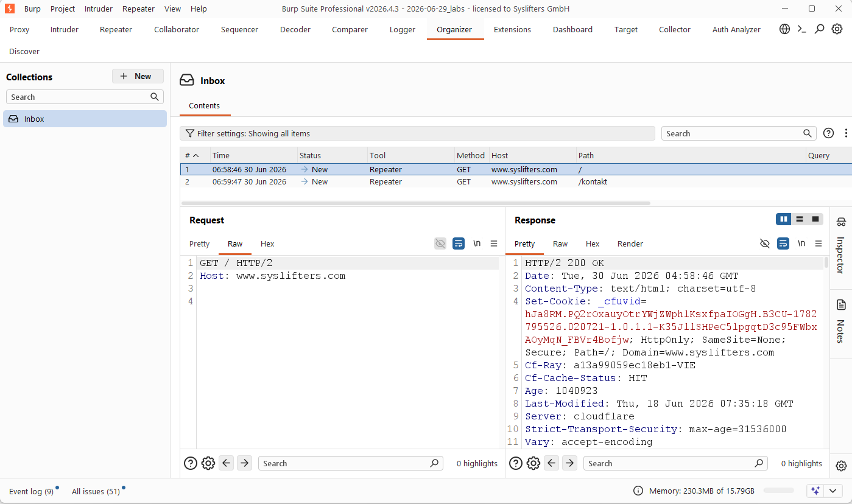
Task: Click the side panel settings gear at bottom right
Action: tap(841, 466)
